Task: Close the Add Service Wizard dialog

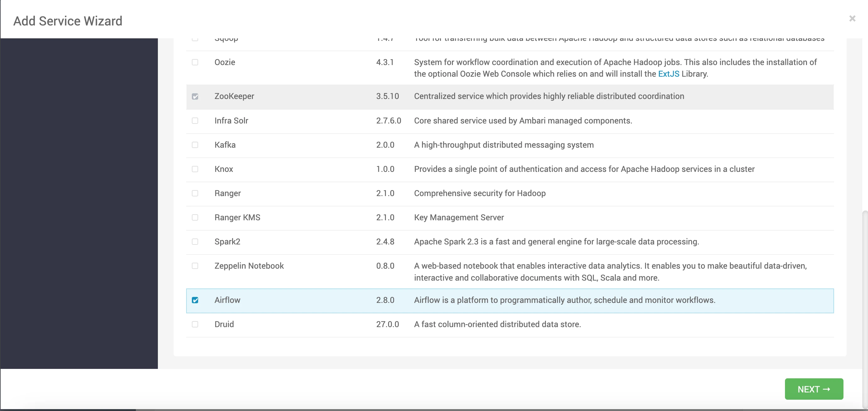Action: pyautogui.click(x=852, y=19)
